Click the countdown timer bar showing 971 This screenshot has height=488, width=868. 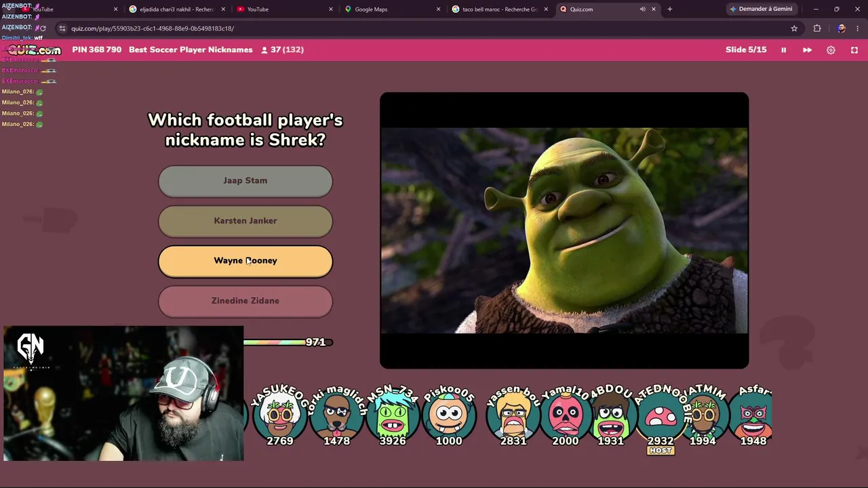(x=288, y=342)
